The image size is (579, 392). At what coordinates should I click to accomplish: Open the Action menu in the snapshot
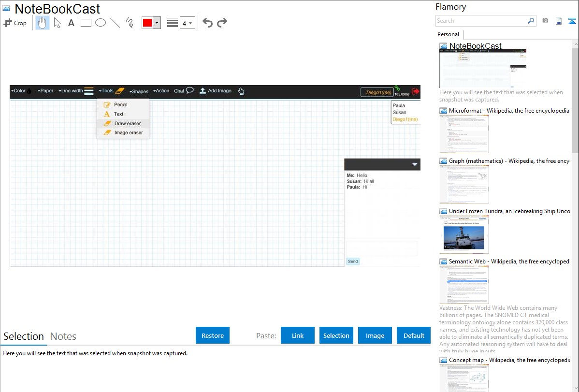(x=161, y=91)
